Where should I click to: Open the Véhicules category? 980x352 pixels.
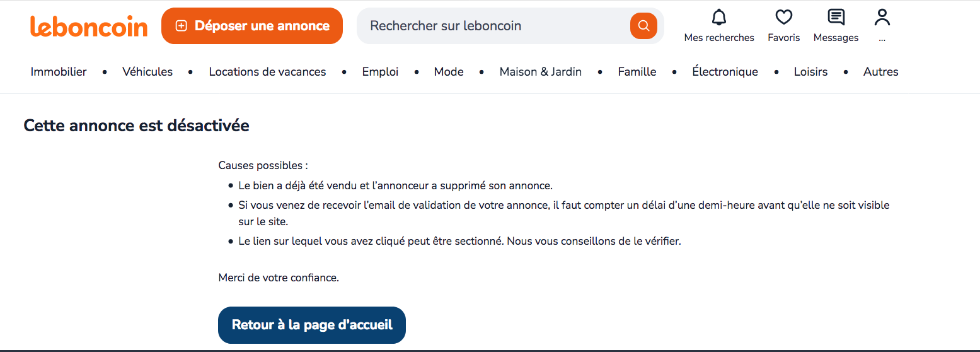click(147, 72)
